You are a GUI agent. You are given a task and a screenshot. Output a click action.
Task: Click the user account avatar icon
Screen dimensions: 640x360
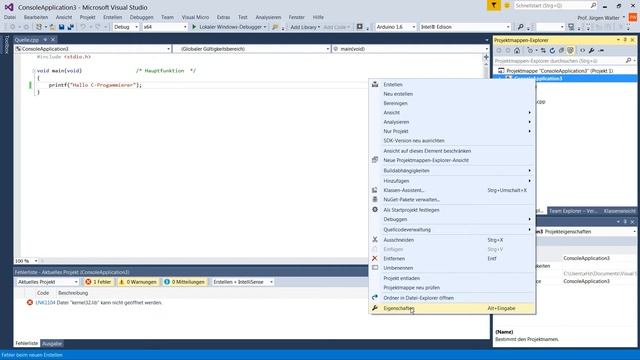tap(633, 17)
